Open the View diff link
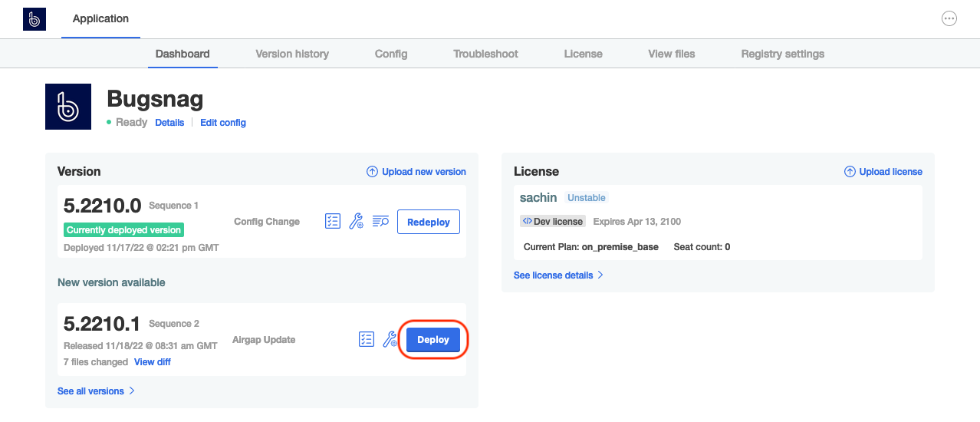 point(153,362)
